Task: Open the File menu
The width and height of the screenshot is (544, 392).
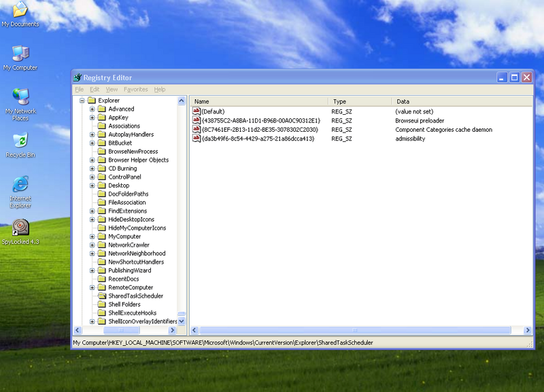Action: click(79, 90)
